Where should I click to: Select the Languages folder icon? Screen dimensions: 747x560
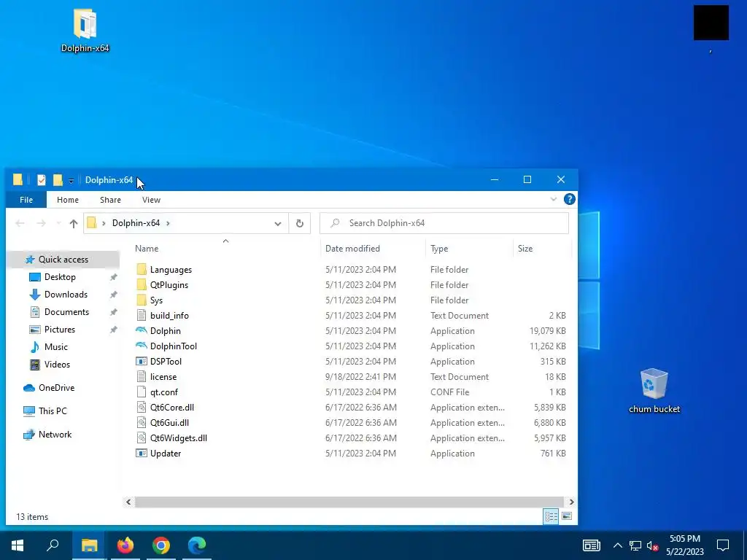click(141, 270)
